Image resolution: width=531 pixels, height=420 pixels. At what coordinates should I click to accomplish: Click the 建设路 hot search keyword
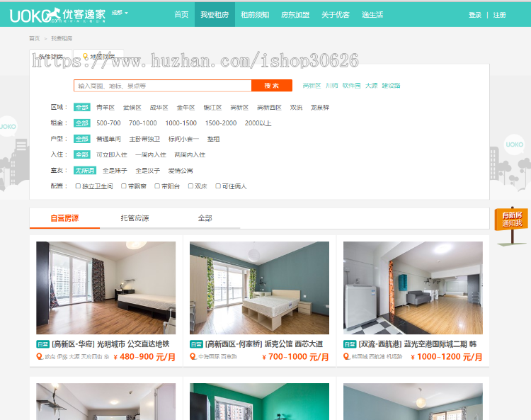point(391,86)
